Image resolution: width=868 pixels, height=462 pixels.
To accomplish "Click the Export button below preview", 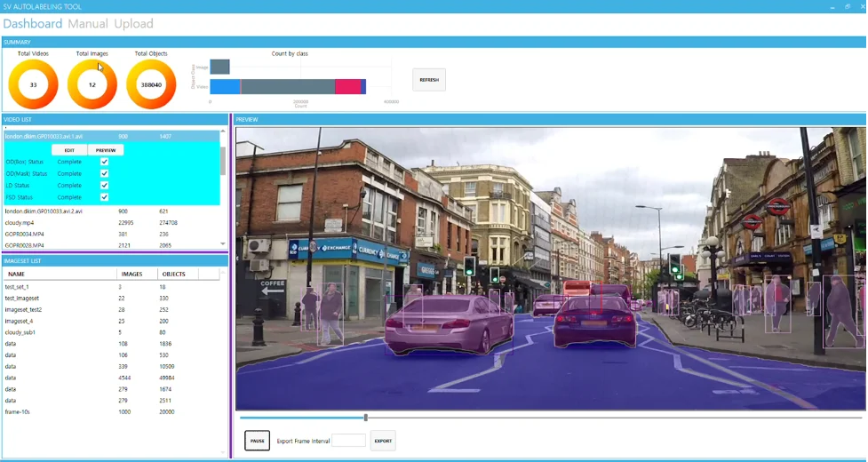I will coord(382,441).
